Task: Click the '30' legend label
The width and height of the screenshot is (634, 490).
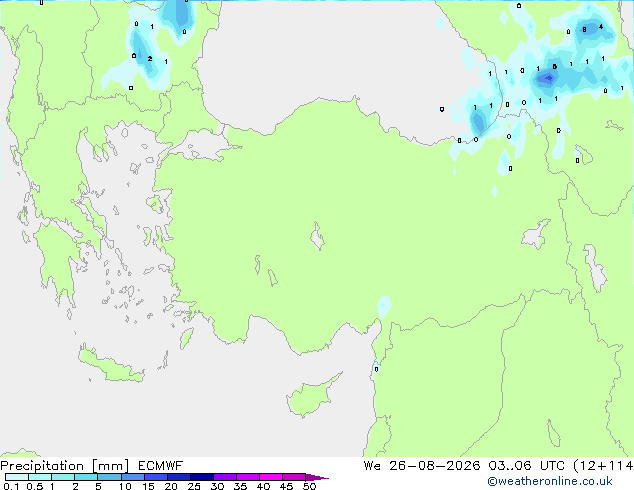Action: pyautogui.click(x=217, y=486)
